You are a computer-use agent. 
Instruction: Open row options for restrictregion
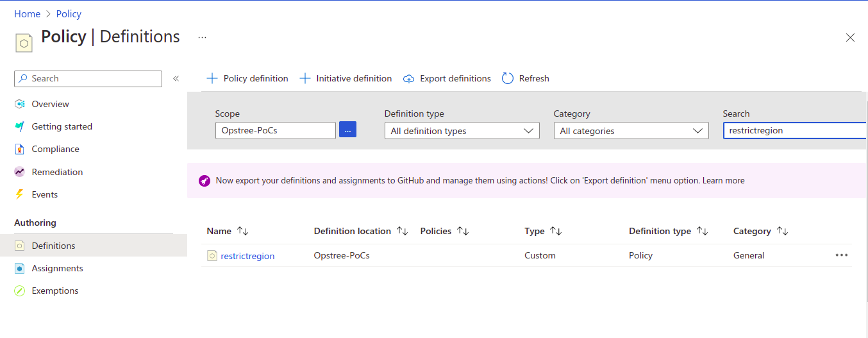click(x=841, y=255)
